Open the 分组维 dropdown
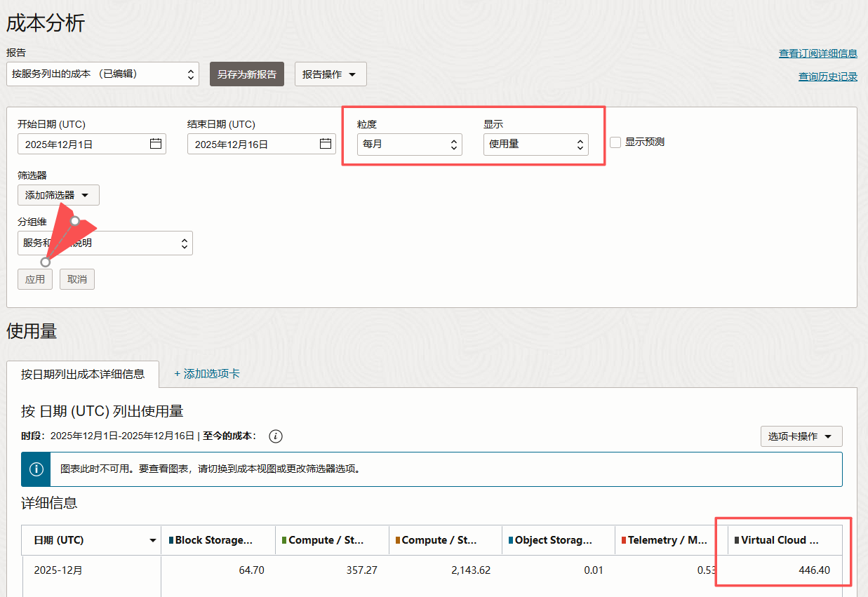 (x=105, y=243)
